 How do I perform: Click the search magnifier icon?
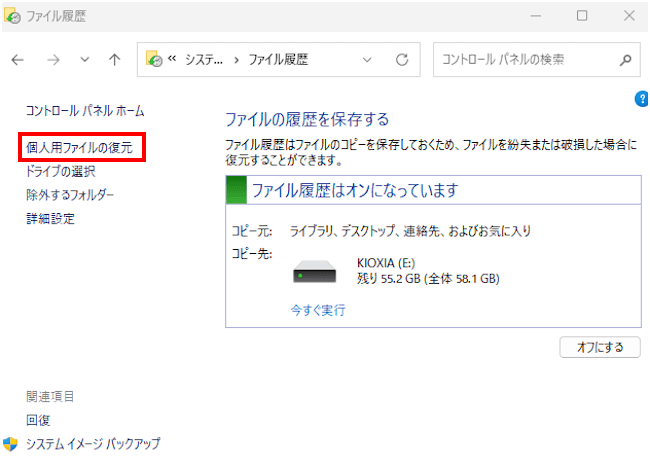pyautogui.click(x=626, y=60)
